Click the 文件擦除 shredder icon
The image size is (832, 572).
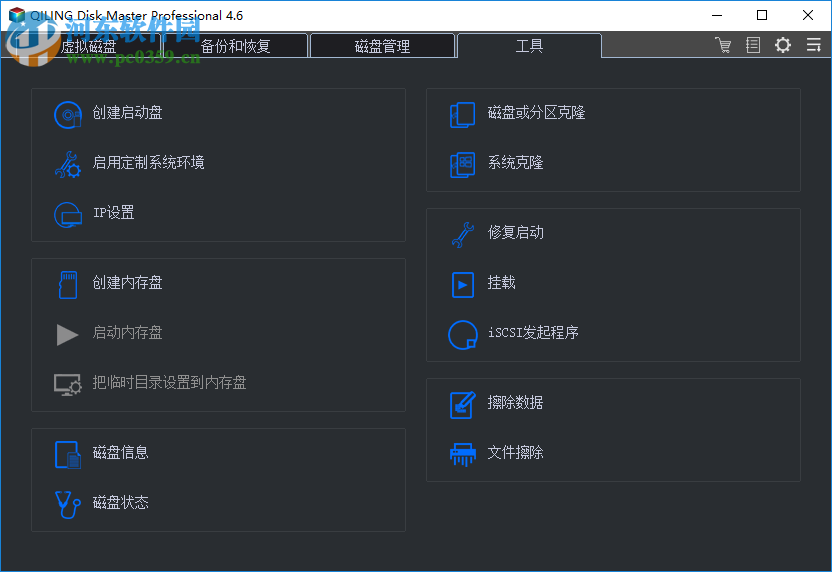click(463, 455)
